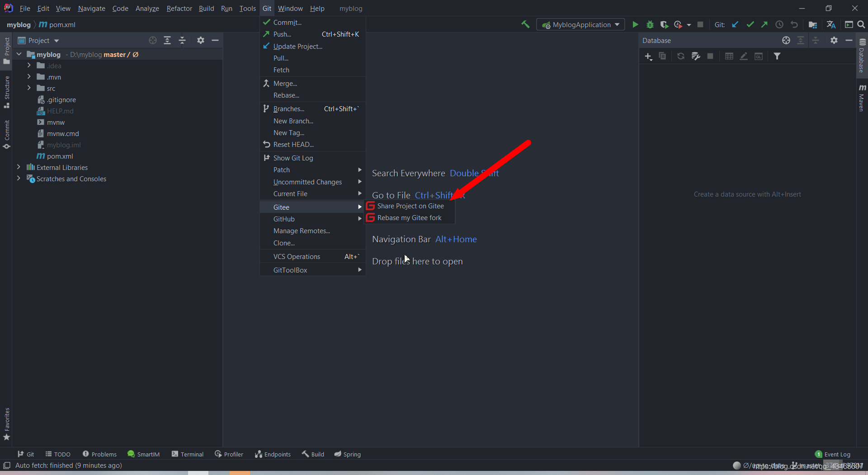868x475 pixels.
Task: Open the MyblogApplication run configuration dropdown
Action: pos(580,24)
